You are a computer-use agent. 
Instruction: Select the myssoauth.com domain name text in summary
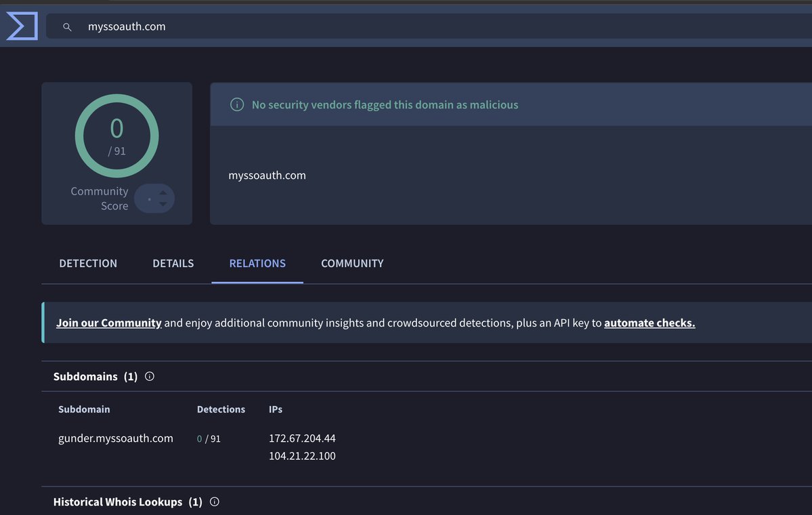tap(268, 175)
